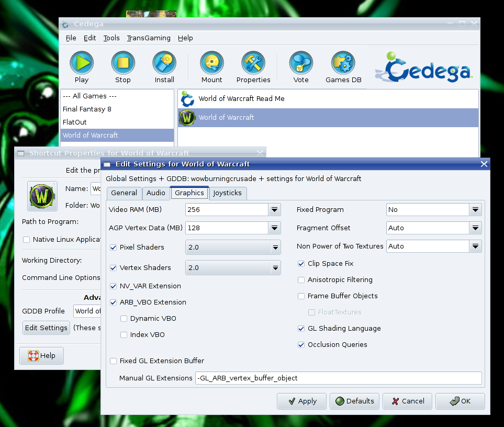This screenshot has height=427, width=504.
Task: Select World of Warcraft in left games list
Action: point(117,135)
